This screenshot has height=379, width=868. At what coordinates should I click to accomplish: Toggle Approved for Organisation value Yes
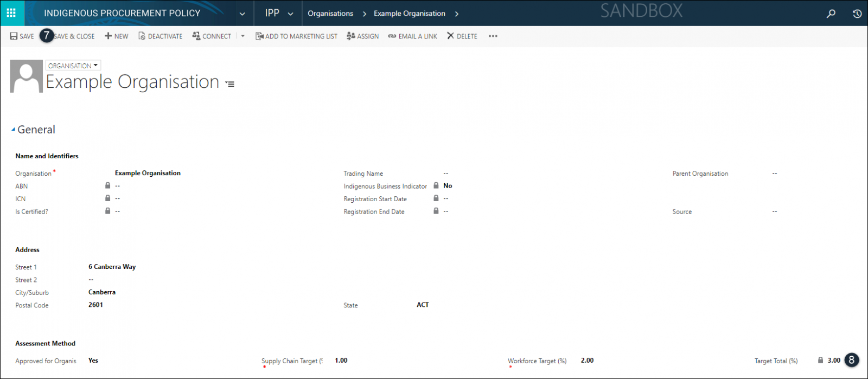click(x=93, y=361)
